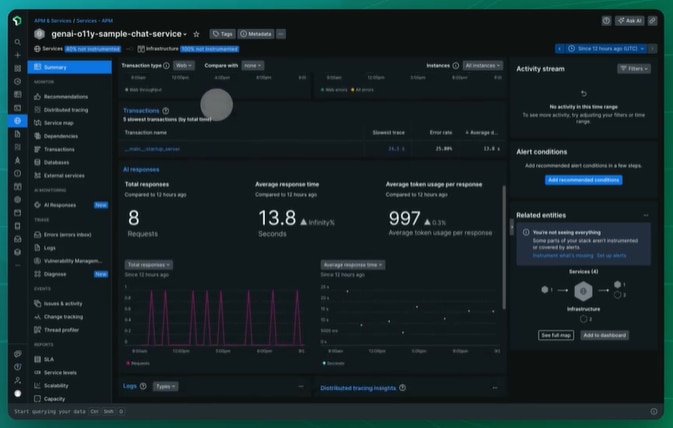
Task: Favorite the service with the star icon
Action: (196, 34)
